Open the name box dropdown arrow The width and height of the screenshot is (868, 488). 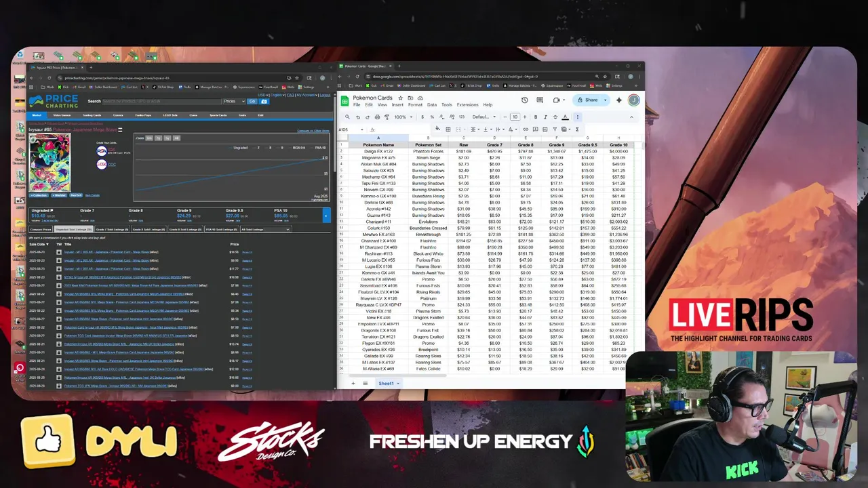tap(362, 129)
